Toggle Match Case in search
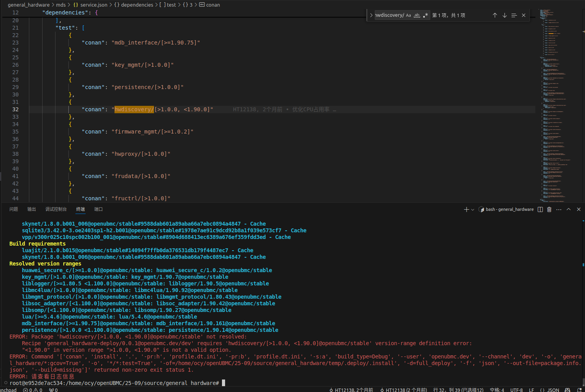The height and width of the screenshot is (392, 585). tap(408, 15)
